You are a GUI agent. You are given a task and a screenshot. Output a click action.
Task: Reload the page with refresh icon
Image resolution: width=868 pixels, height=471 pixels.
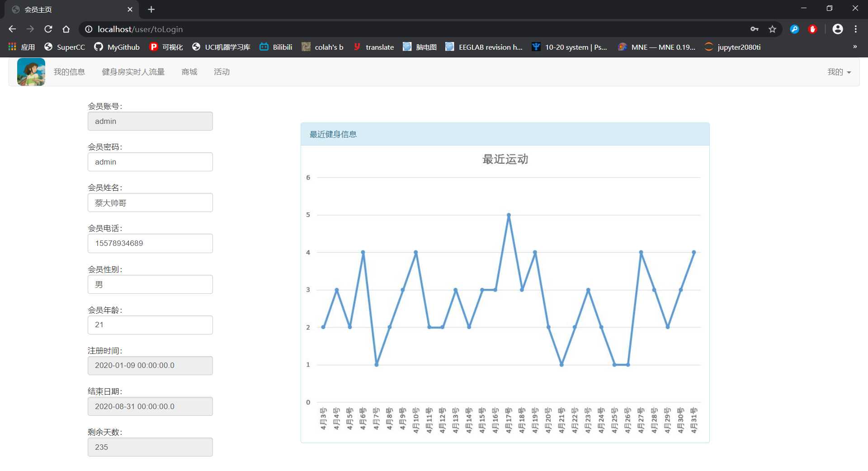(x=48, y=29)
